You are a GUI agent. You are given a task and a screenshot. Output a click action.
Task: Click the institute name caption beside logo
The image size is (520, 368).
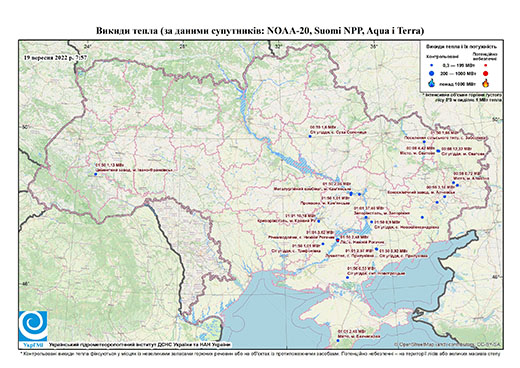click(139, 344)
